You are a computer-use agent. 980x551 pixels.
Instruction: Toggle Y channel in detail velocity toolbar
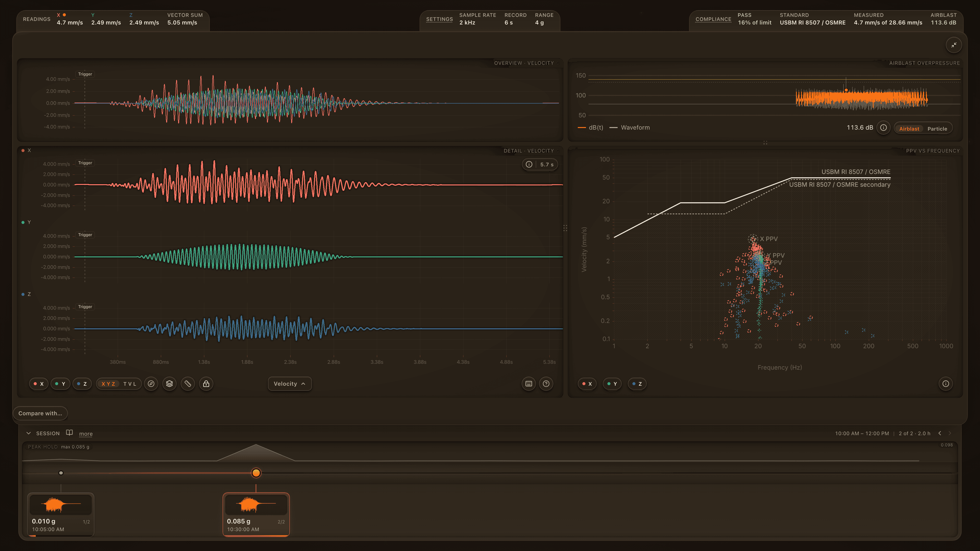(60, 384)
